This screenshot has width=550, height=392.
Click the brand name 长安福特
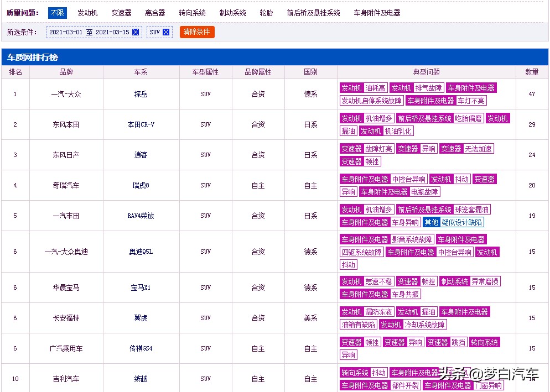coord(66,318)
